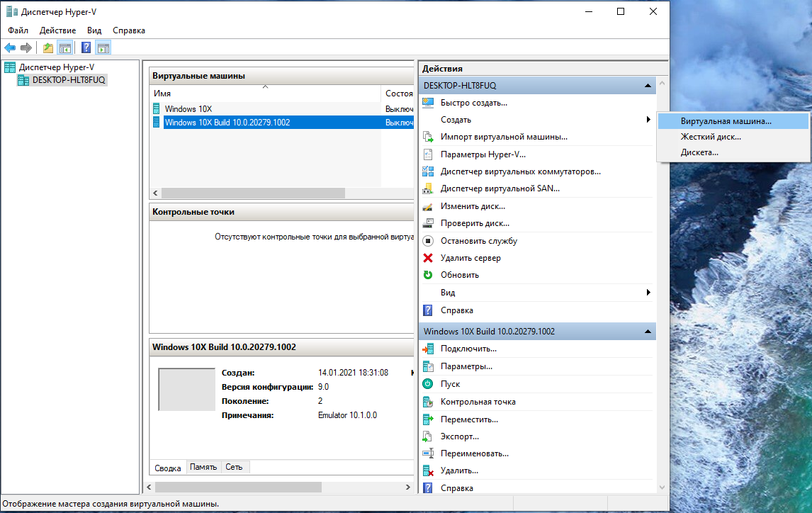Open the Действие menu
Viewport: 812px width, 513px height.
[x=57, y=30]
